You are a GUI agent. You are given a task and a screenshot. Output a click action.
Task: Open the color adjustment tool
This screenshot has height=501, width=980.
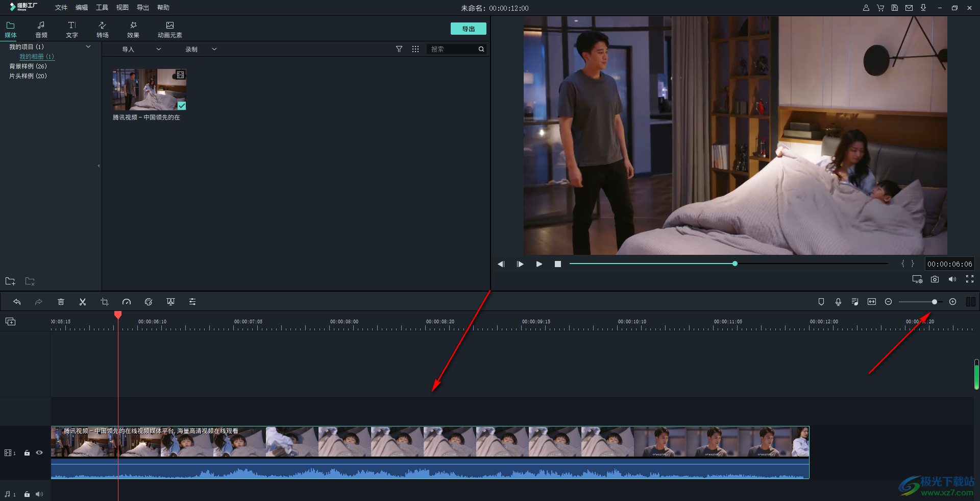pyautogui.click(x=149, y=302)
